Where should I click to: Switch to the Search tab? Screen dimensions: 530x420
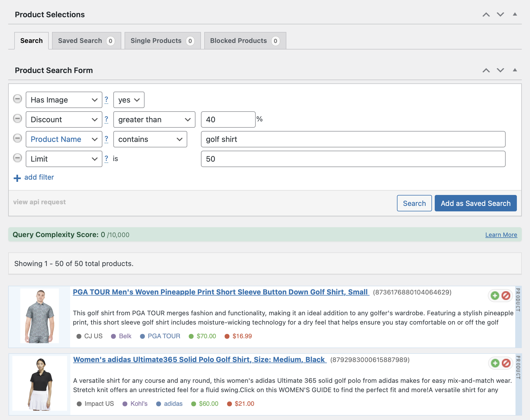[31, 41]
